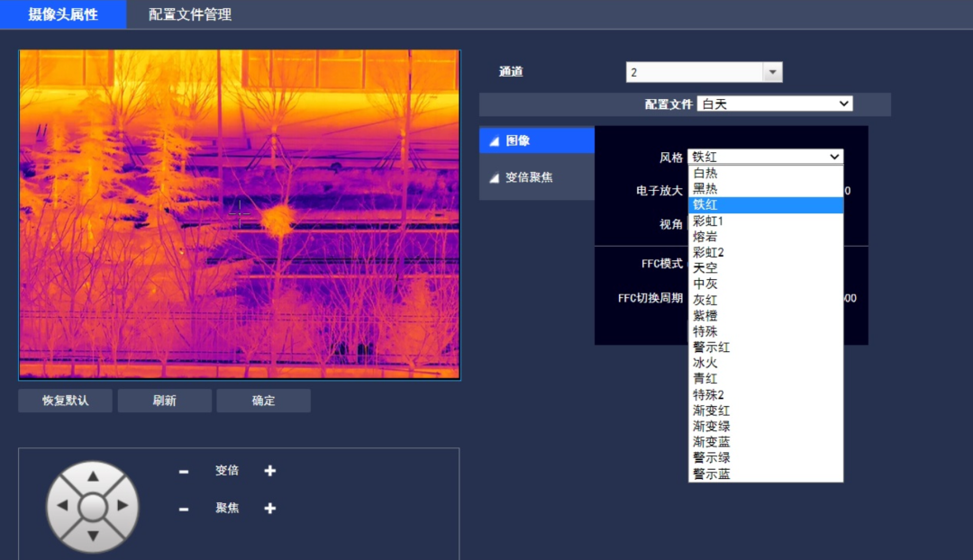Zoom out using the 变倍 minus icon
This screenshot has width=973, height=560.
pyautogui.click(x=183, y=470)
